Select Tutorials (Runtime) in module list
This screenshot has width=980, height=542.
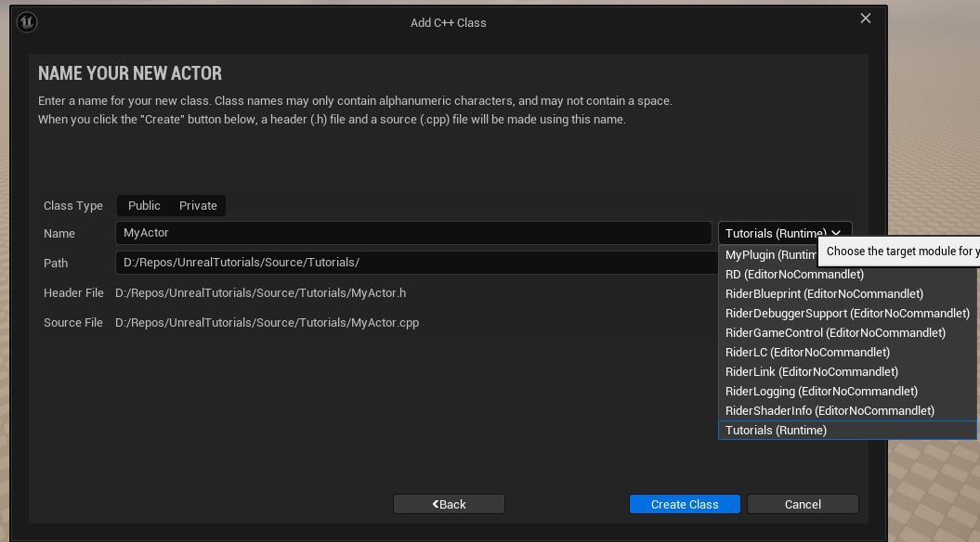click(847, 430)
